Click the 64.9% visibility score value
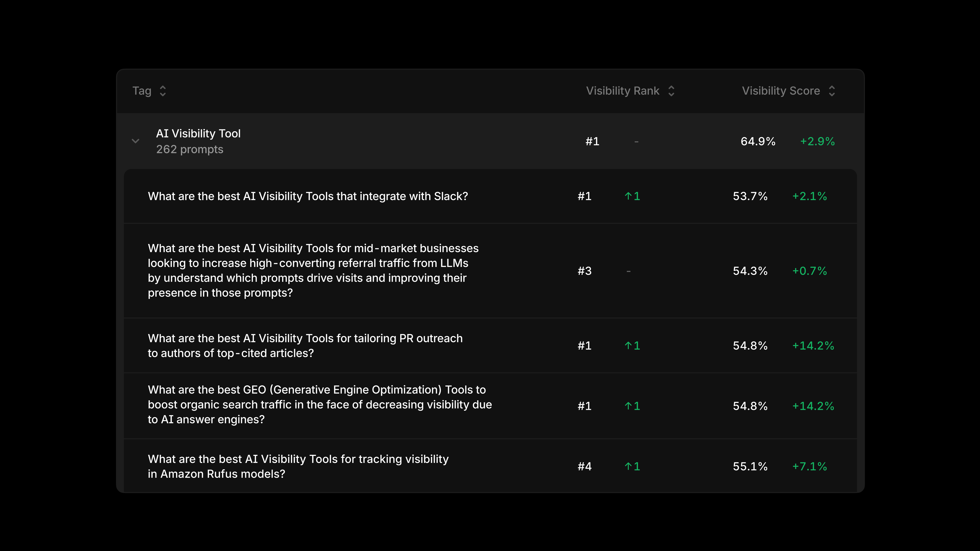Viewport: 980px width, 551px height. [x=758, y=141]
